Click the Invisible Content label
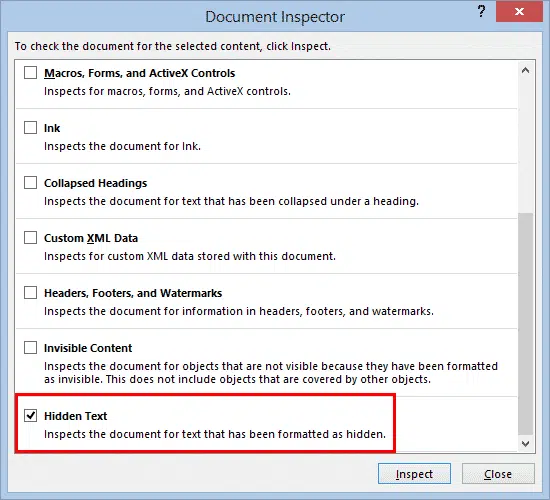This screenshot has width=550, height=500. [x=88, y=348]
